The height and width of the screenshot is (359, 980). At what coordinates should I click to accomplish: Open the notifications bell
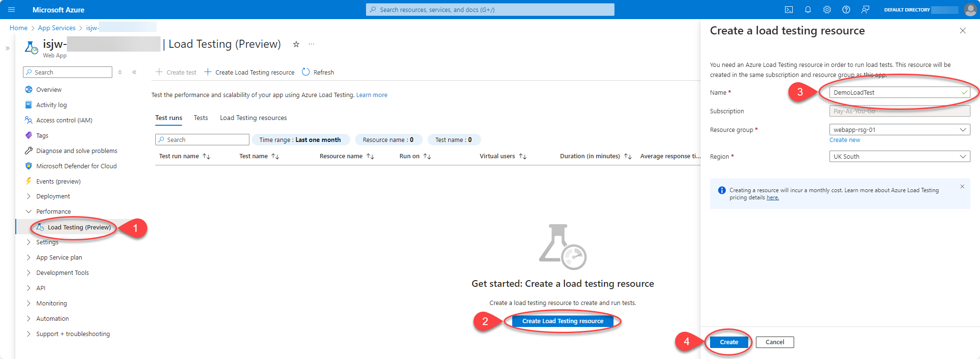[x=808, y=10]
